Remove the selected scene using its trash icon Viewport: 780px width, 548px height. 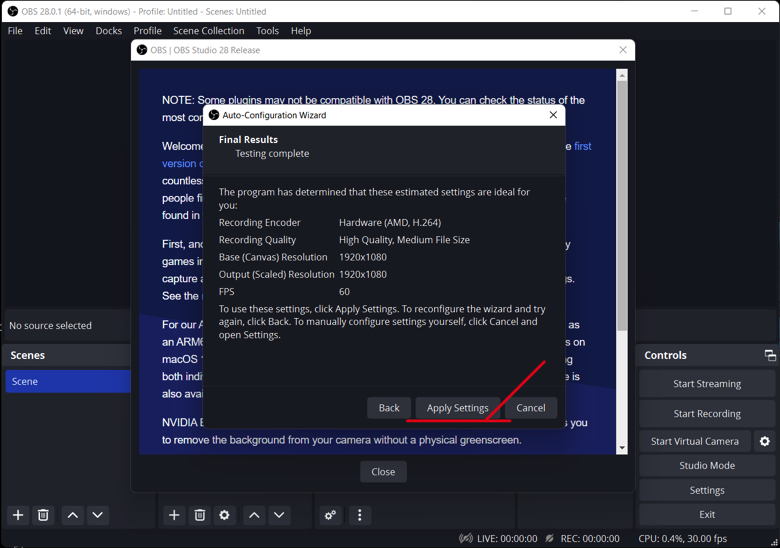[x=43, y=515]
